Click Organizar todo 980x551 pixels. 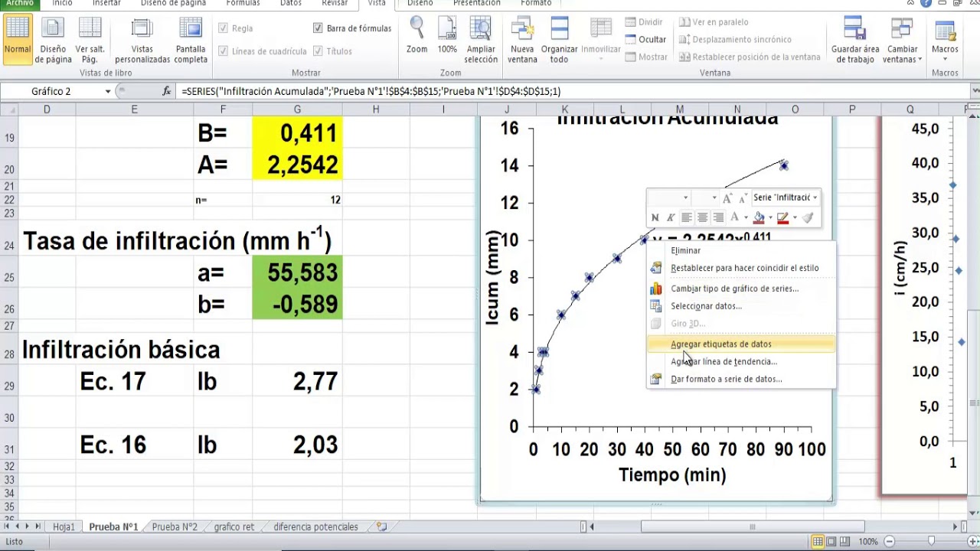[x=560, y=39]
